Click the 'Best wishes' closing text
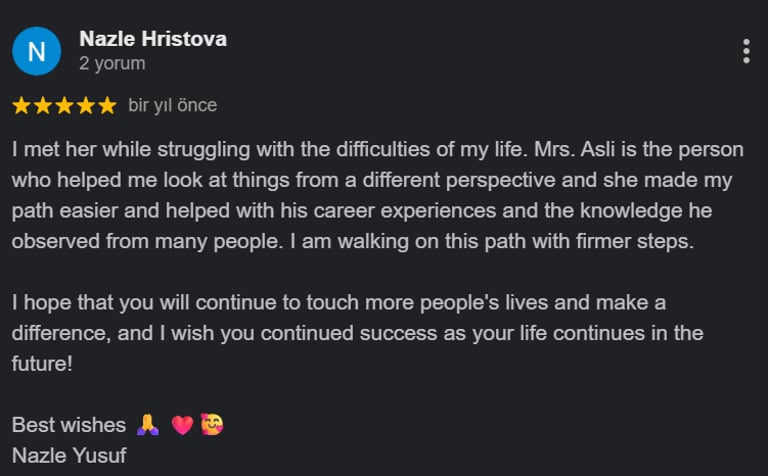The height and width of the screenshot is (476, 768). pos(69,425)
